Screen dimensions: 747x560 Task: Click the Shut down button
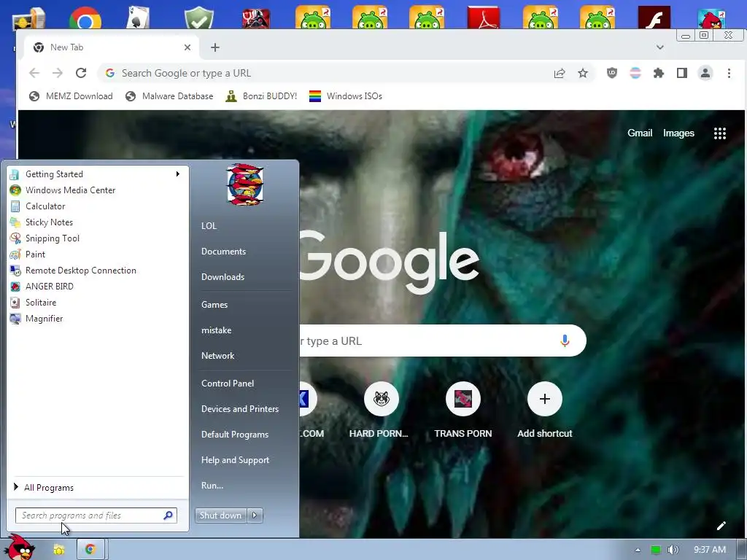(220, 516)
